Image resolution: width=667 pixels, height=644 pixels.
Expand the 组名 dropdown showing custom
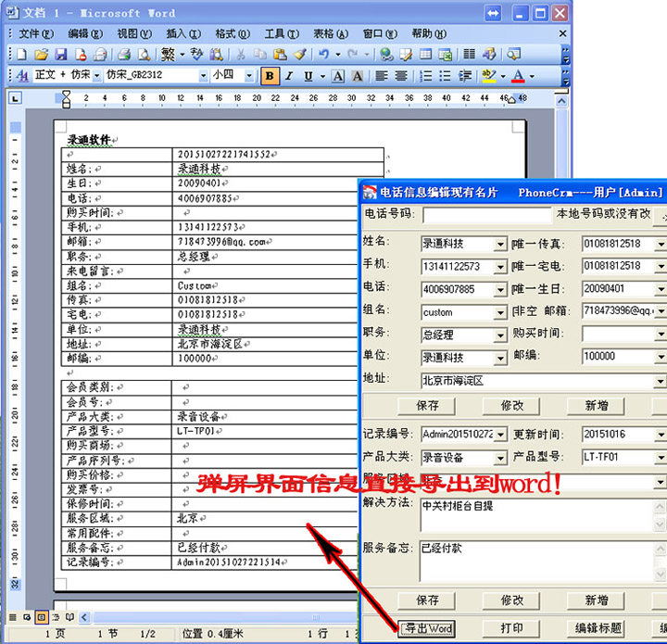pos(500,313)
